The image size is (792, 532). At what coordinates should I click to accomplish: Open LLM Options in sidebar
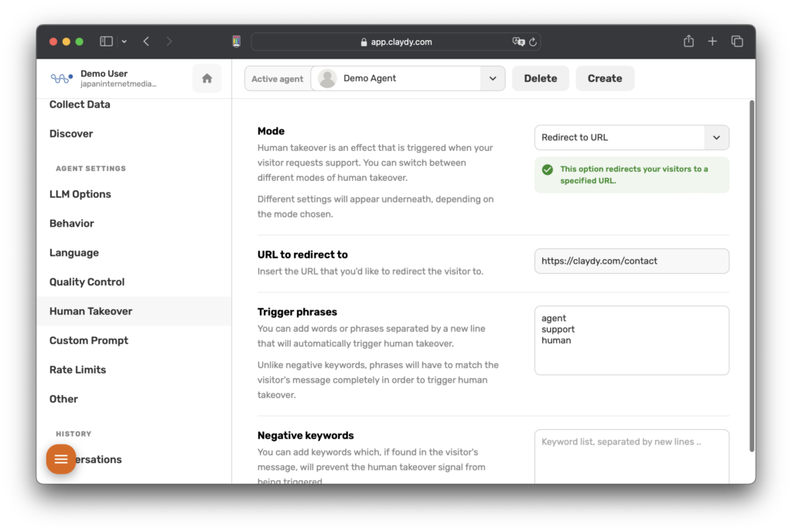80,194
